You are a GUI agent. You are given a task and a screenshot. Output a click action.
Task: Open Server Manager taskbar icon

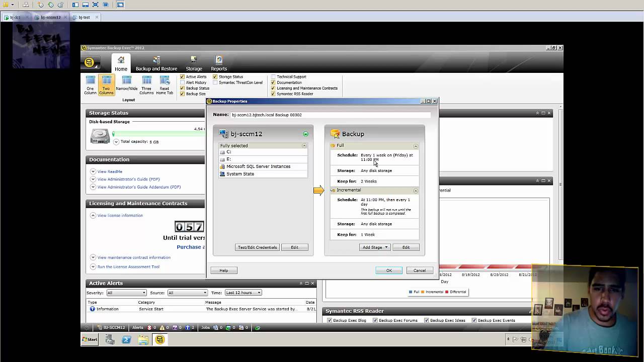110,340
